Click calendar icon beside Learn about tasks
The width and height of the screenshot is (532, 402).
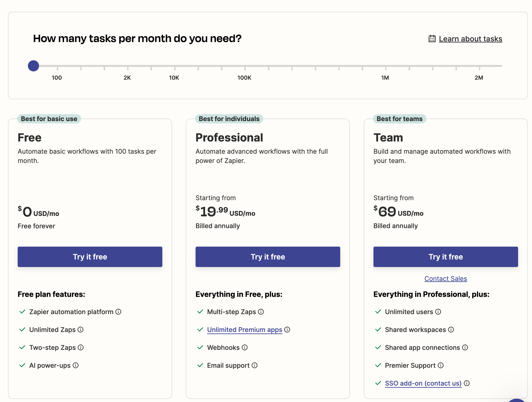(432, 39)
